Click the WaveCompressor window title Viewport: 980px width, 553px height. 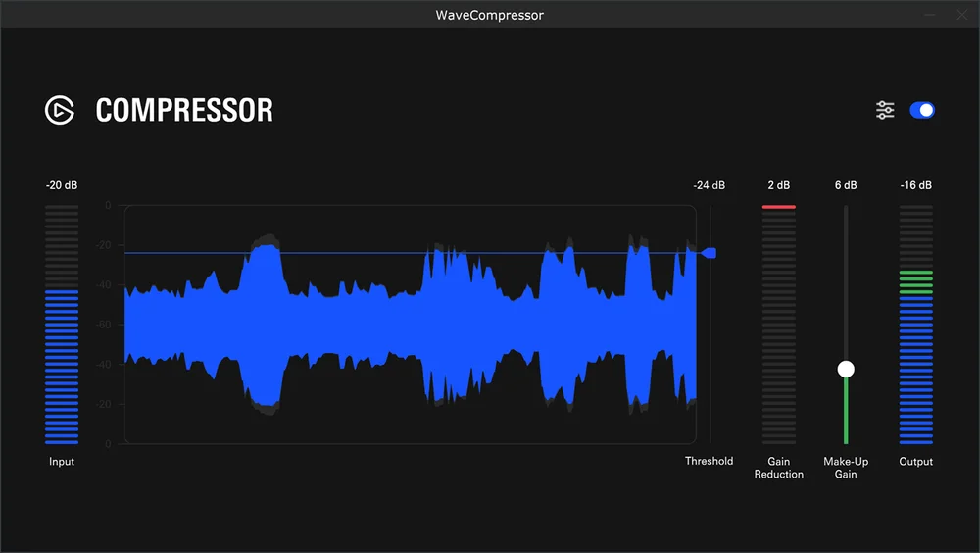[x=489, y=15]
